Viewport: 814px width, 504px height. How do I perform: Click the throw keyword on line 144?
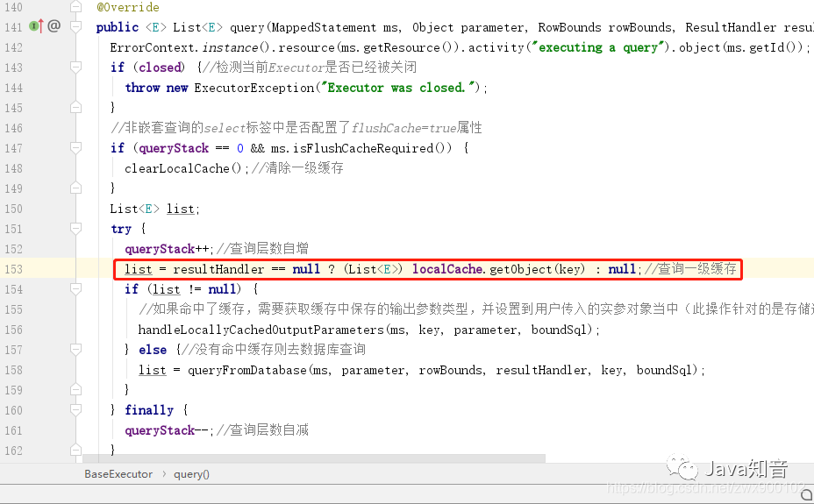coord(142,88)
